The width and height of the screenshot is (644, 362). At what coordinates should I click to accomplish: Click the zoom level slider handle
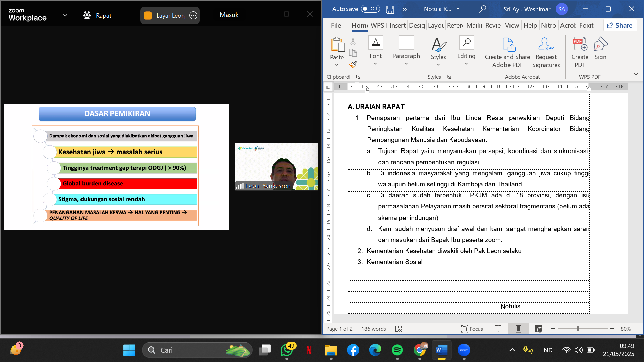point(578,329)
